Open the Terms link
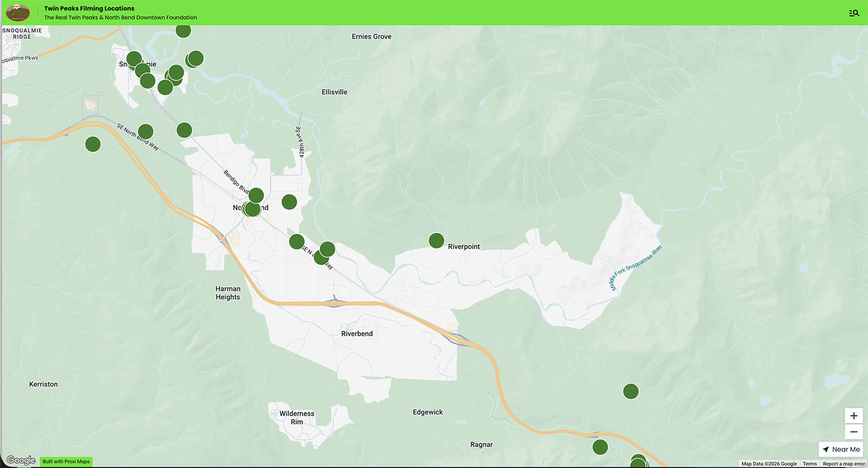868x468 pixels. pos(810,464)
